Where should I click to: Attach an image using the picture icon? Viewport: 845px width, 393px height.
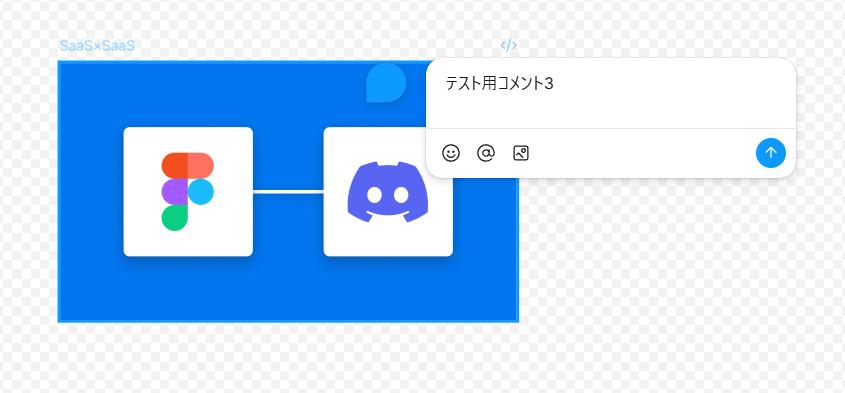pyautogui.click(x=521, y=153)
